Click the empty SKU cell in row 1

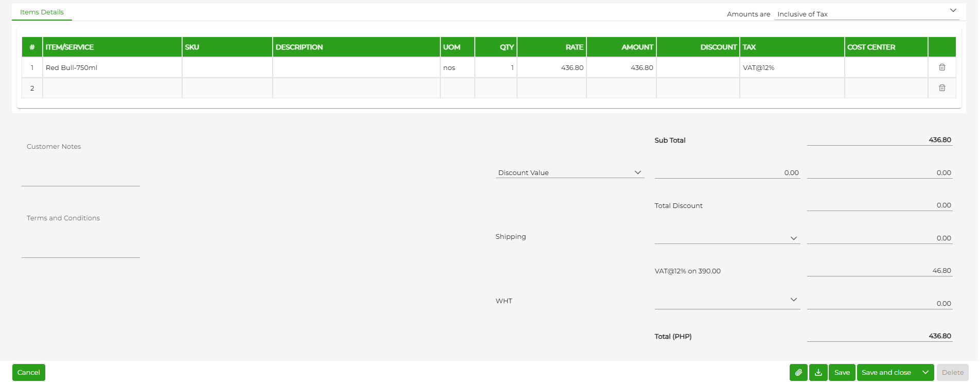[227, 67]
